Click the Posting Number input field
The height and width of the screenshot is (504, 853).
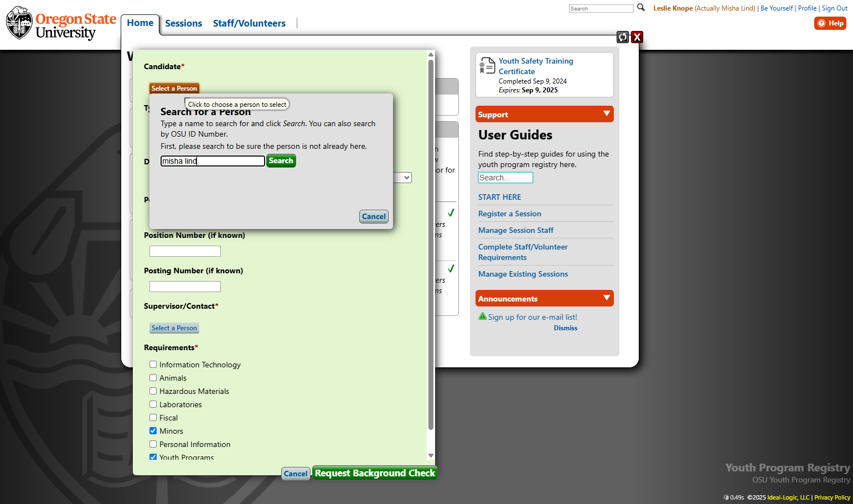point(185,287)
